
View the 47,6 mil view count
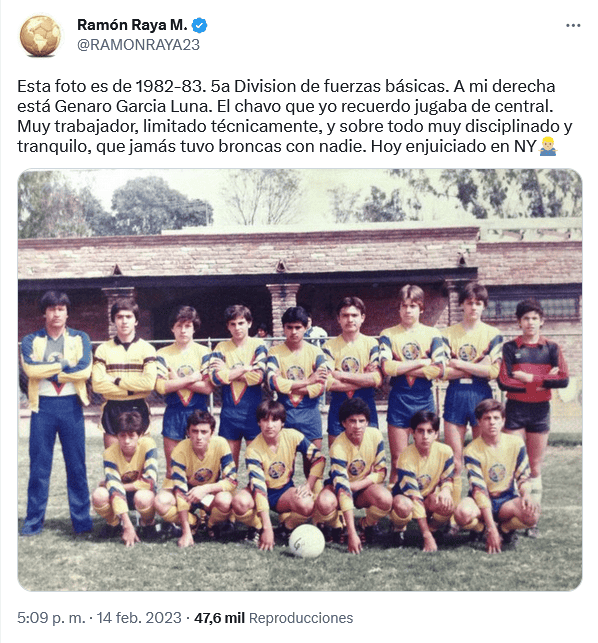click(219, 618)
